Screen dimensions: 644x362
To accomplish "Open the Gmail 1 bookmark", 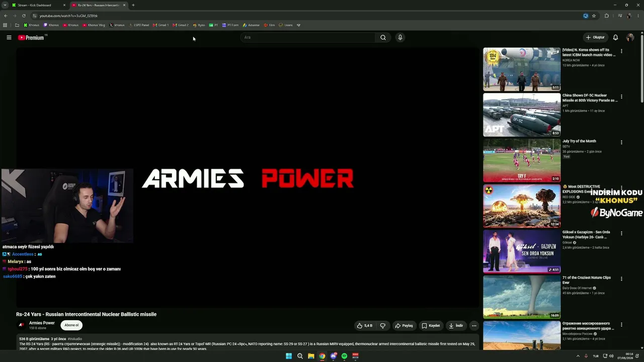I will click(161, 25).
